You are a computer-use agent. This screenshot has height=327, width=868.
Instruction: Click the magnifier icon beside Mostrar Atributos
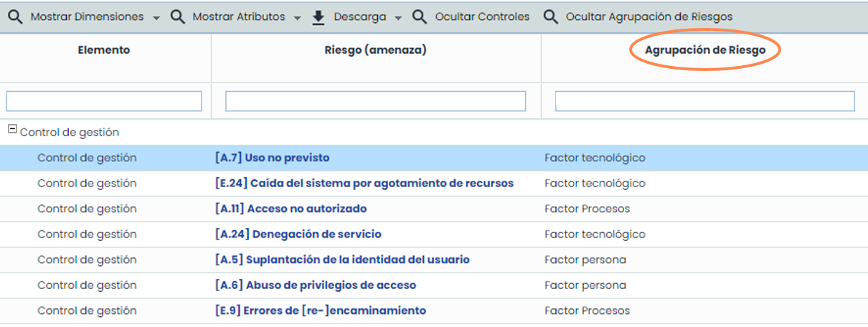178,17
